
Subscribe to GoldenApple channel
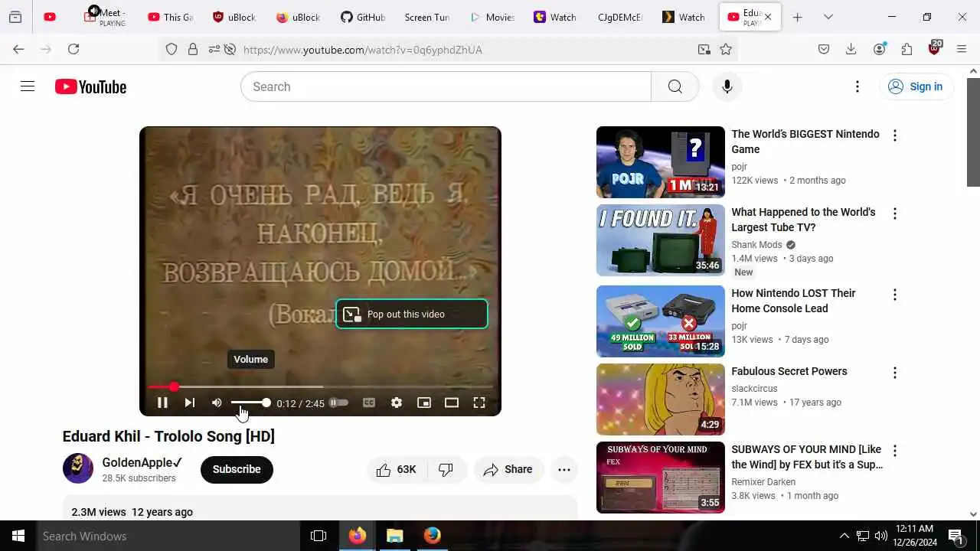click(x=237, y=469)
